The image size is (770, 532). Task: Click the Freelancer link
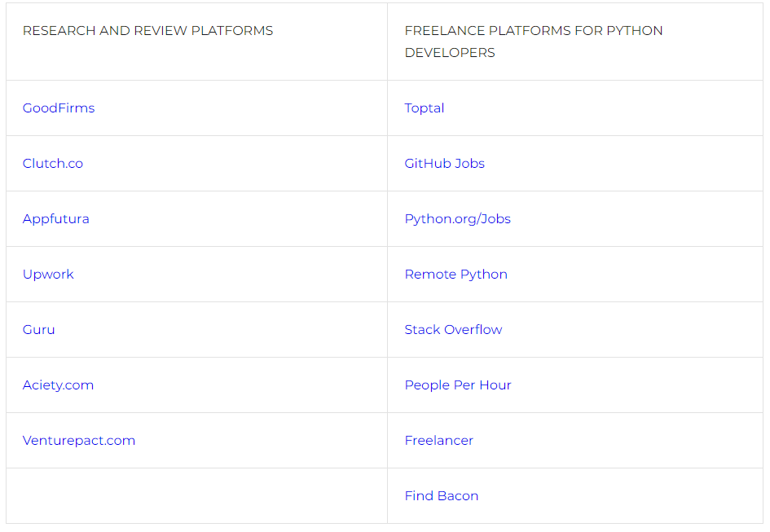point(439,441)
